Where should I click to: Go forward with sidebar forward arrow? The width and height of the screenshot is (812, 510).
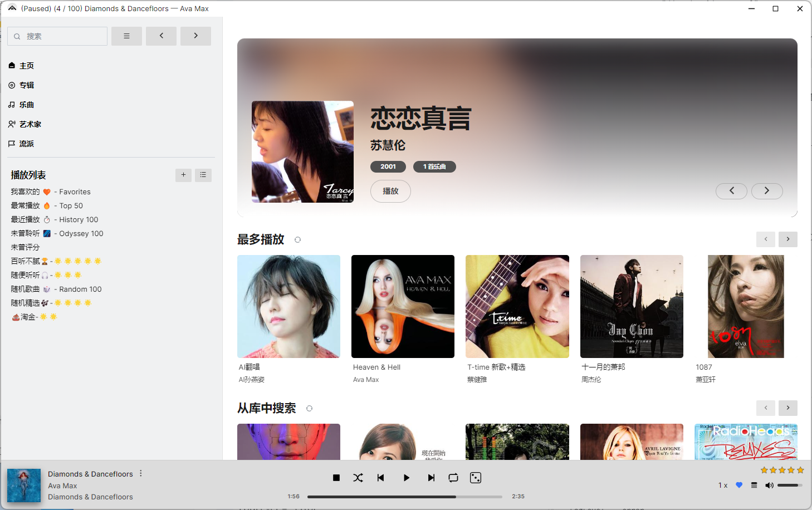coord(195,36)
